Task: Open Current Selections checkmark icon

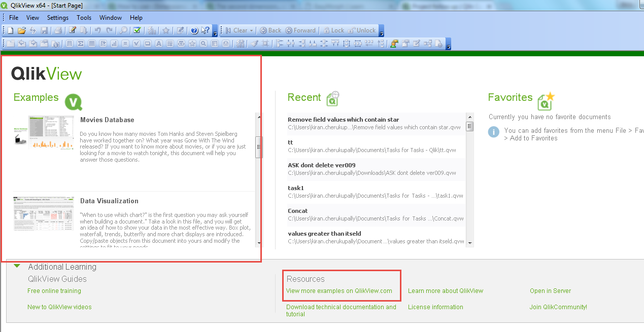Action: point(137,30)
